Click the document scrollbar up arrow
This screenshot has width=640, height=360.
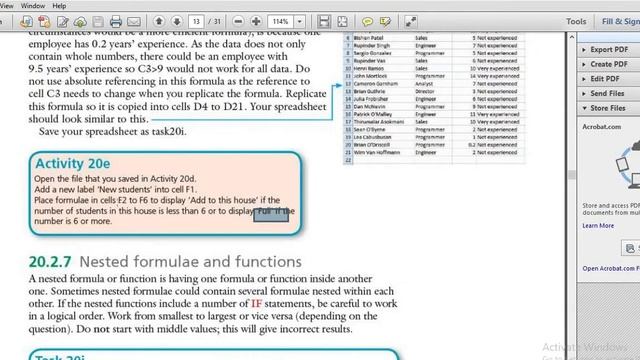572,37
